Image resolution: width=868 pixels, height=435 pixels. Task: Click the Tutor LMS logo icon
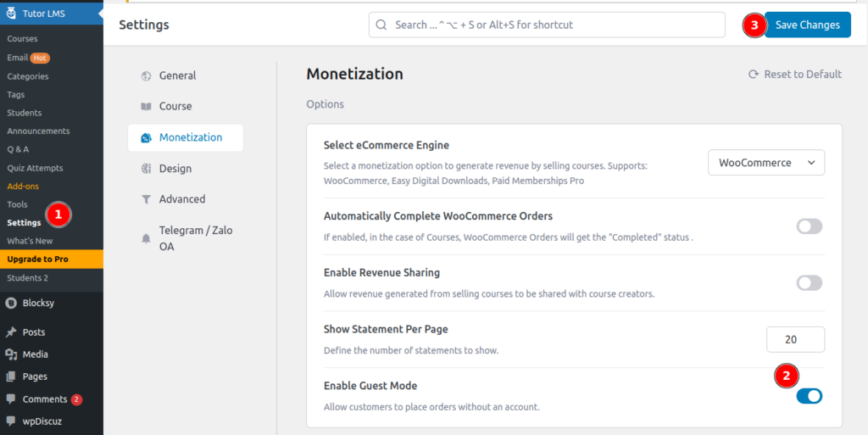(x=11, y=14)
